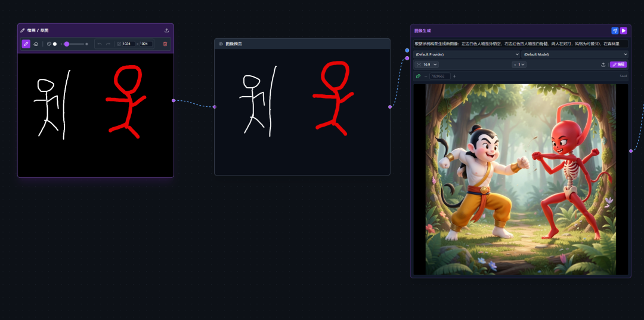This screenshot has width=644, height=320.
Task: Clear the sketch with the trash icon
Action: [x=165, y=44]
